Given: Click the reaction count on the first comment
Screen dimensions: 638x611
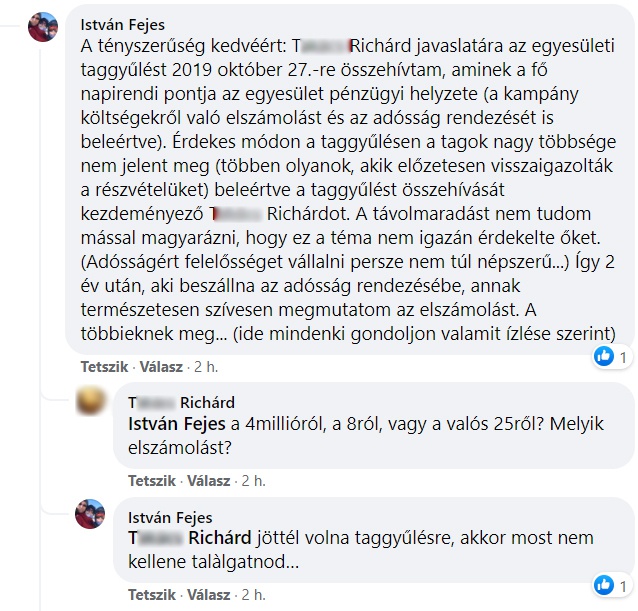Looking at the screenshot, I should click(622, 357).
